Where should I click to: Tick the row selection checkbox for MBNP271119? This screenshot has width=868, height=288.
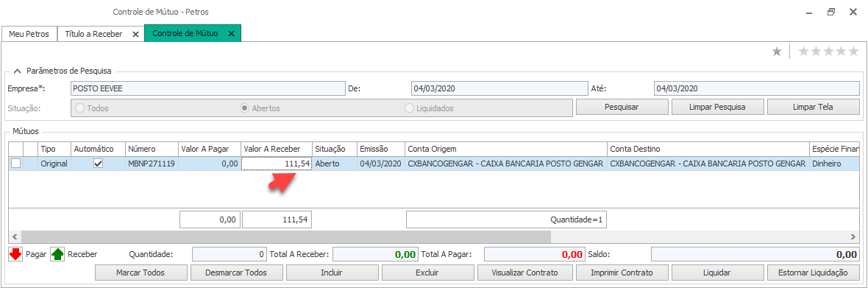pyautogui.click(x=15, y=164)
